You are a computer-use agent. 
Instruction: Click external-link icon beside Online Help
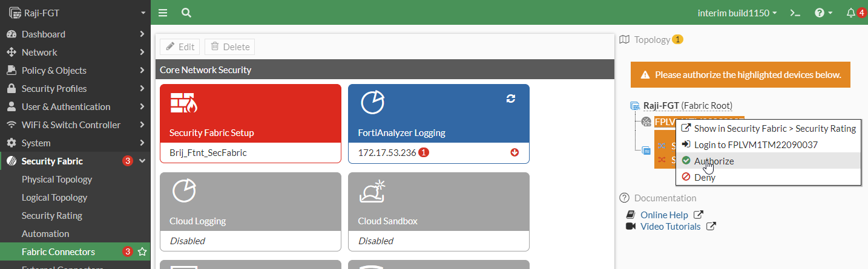699,215
